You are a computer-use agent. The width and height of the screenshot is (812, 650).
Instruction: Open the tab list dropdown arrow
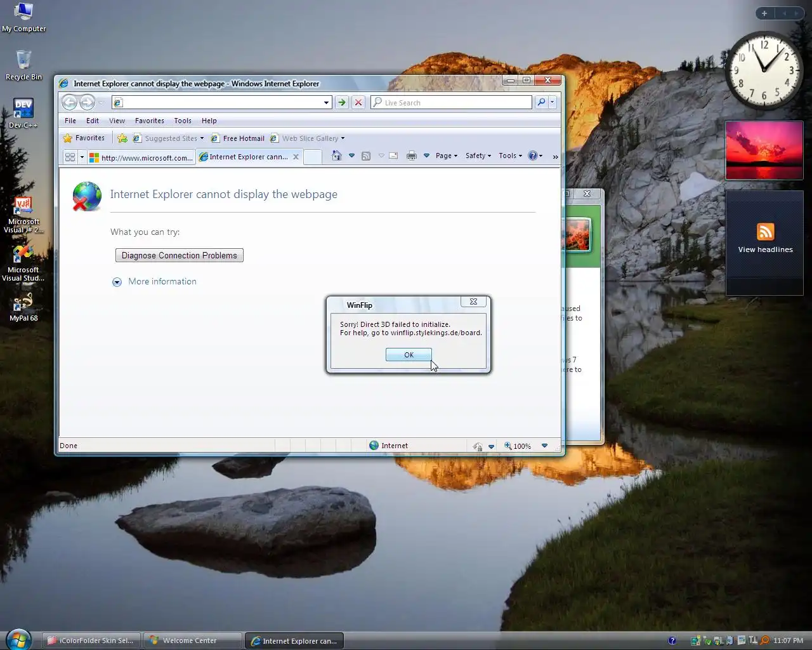[82, 157]
